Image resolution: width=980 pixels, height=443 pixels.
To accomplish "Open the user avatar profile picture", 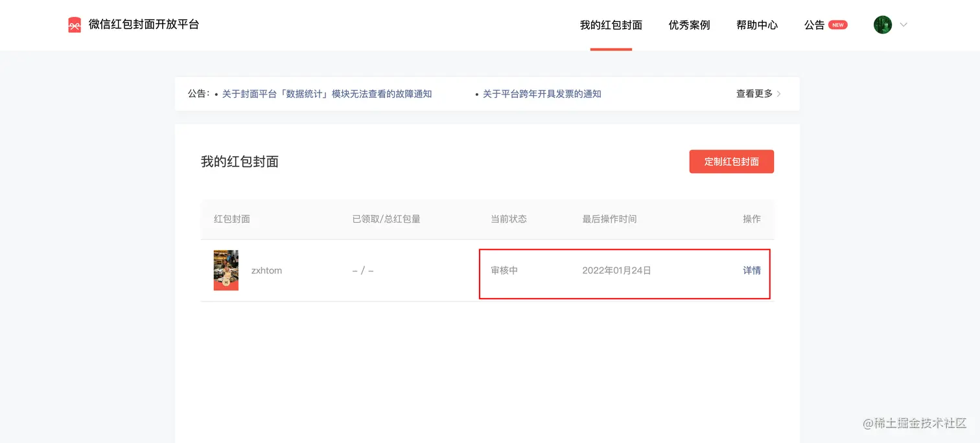I will pyautogui.click(x=883, y=25).
